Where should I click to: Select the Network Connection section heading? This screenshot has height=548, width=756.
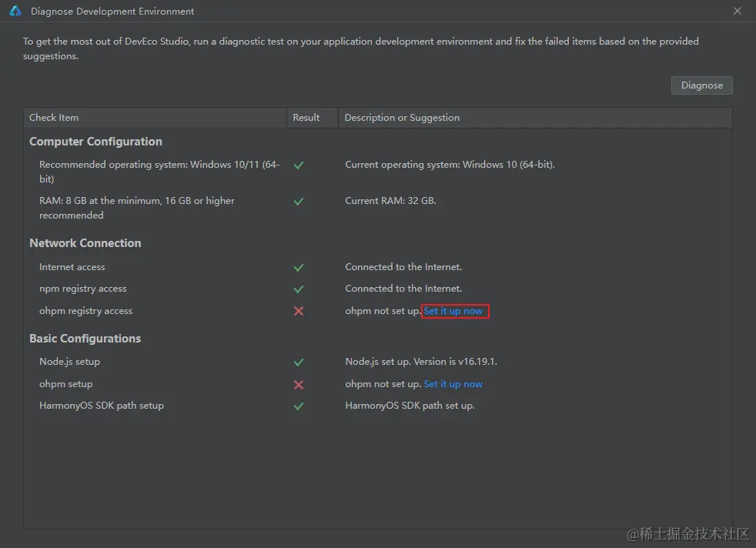pos(85,243)
